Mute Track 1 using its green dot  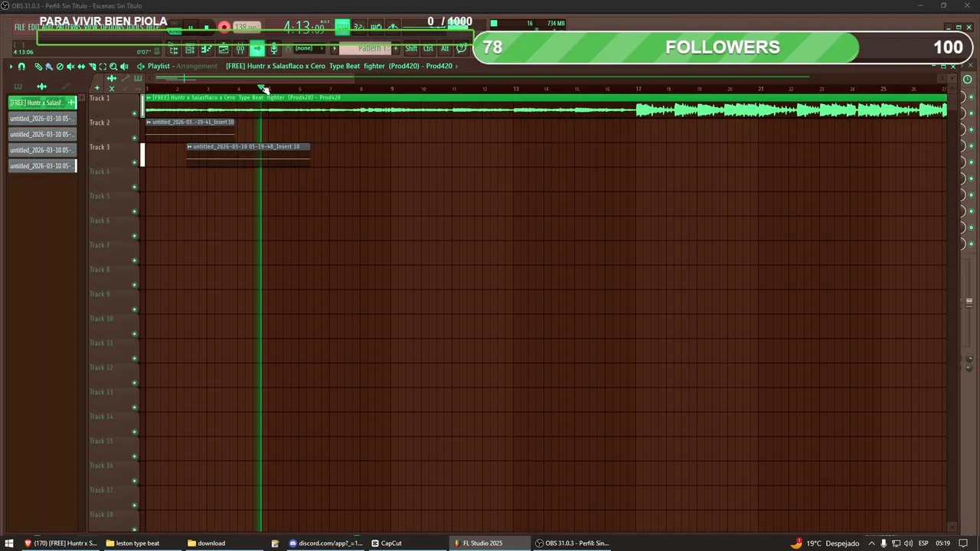(x=135, y=114)
